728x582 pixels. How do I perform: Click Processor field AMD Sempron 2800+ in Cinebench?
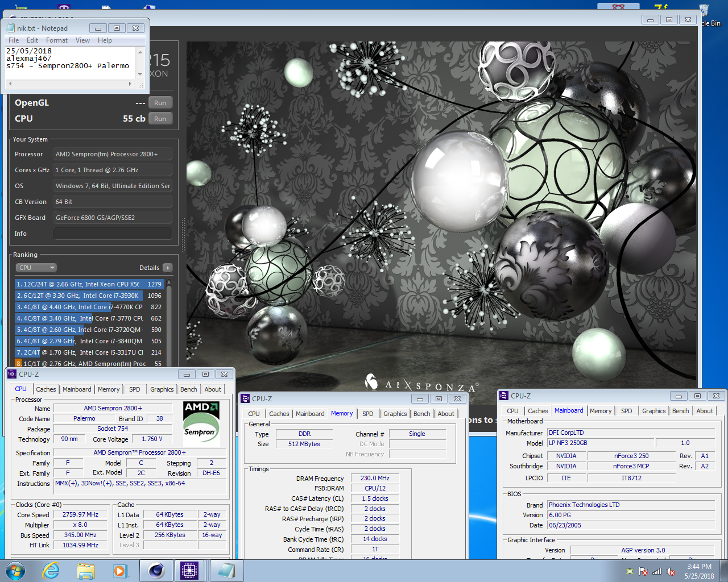[x=113, y=154]
